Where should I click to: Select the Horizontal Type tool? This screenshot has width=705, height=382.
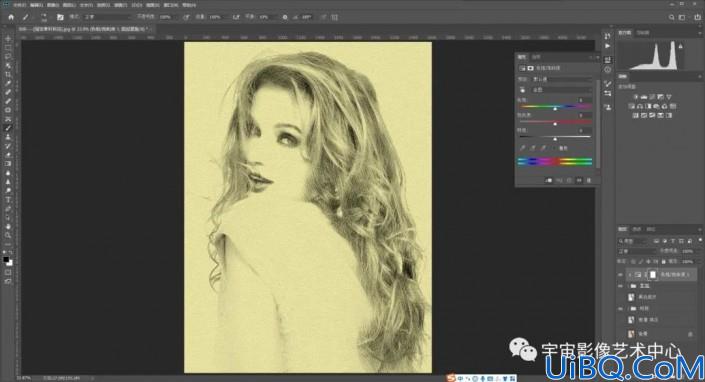(8, 200)
